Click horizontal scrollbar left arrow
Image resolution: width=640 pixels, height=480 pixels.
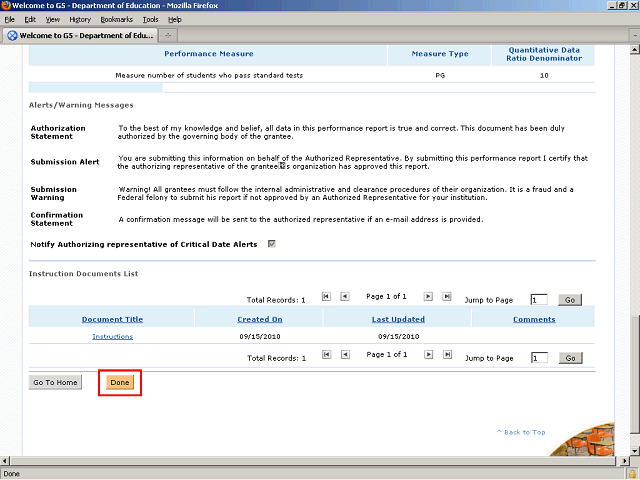[x=4, y=461]
